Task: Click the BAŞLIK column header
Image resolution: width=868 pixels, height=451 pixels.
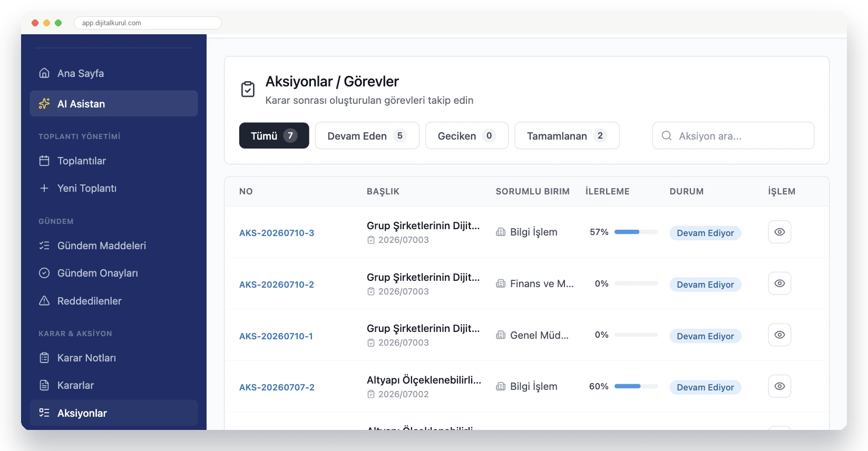Action: (383, 191)
